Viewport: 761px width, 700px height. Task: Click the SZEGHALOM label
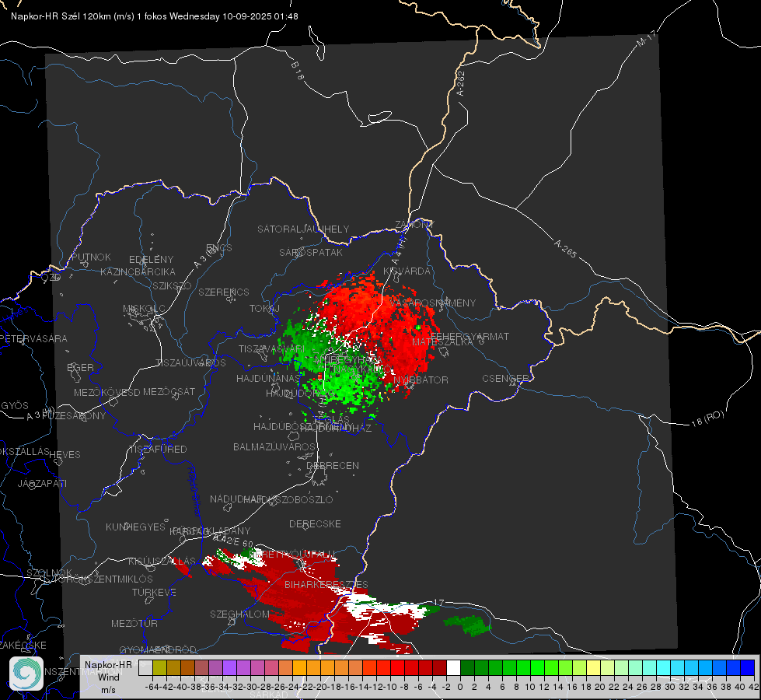(x=239, y=614)
